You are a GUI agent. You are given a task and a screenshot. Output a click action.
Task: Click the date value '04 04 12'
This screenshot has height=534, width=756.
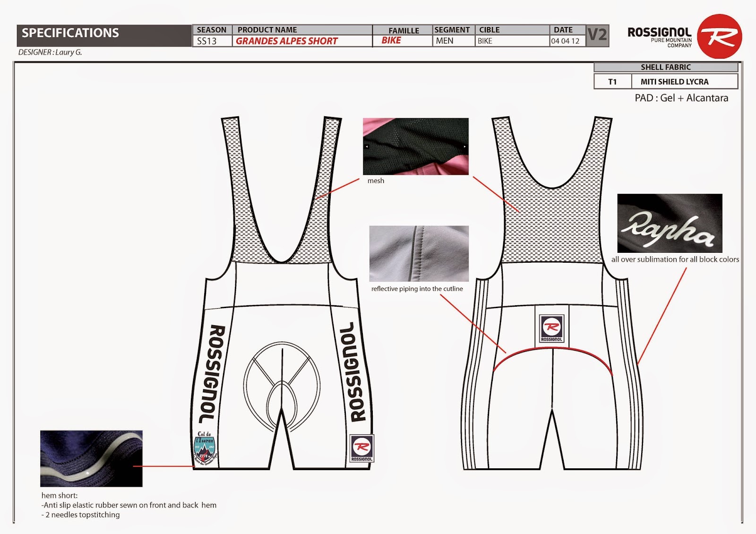565,41
